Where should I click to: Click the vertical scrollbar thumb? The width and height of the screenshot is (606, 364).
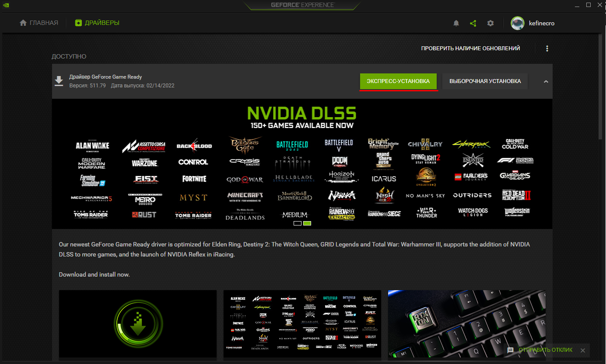(x=601, y=87)
